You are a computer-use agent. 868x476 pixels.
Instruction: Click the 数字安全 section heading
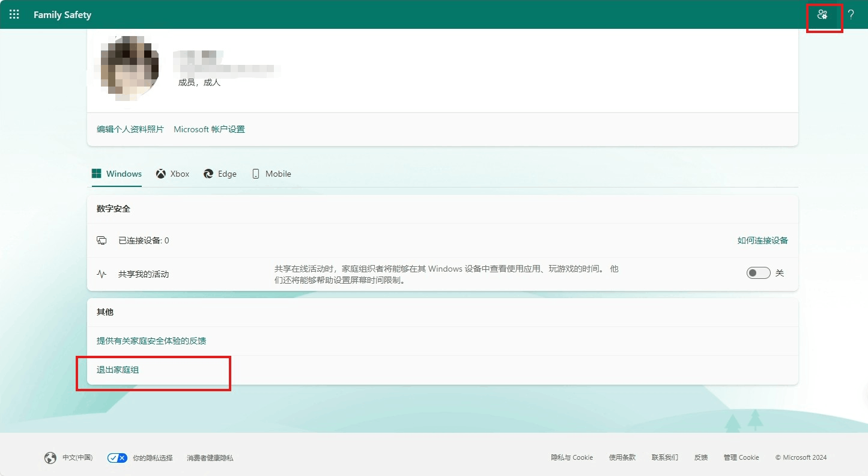click(114, 209)
